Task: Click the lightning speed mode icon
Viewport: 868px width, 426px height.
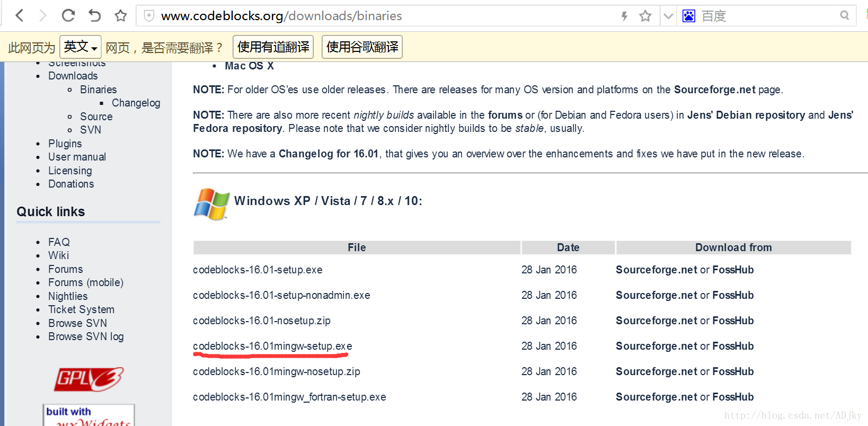Action: click(625, 16)
